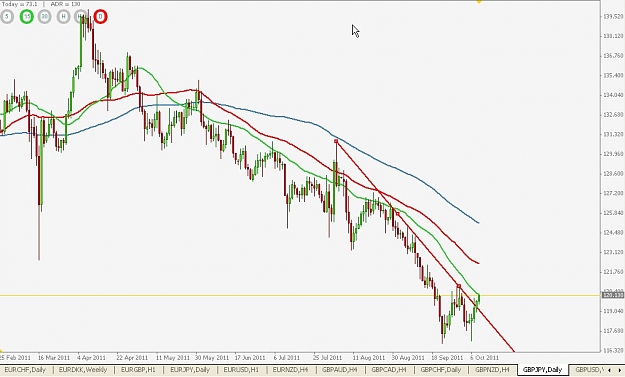Switch to the 5-minute timeframe circle
This screenshot has height=377, width=625.
click(x=6, y=16)
